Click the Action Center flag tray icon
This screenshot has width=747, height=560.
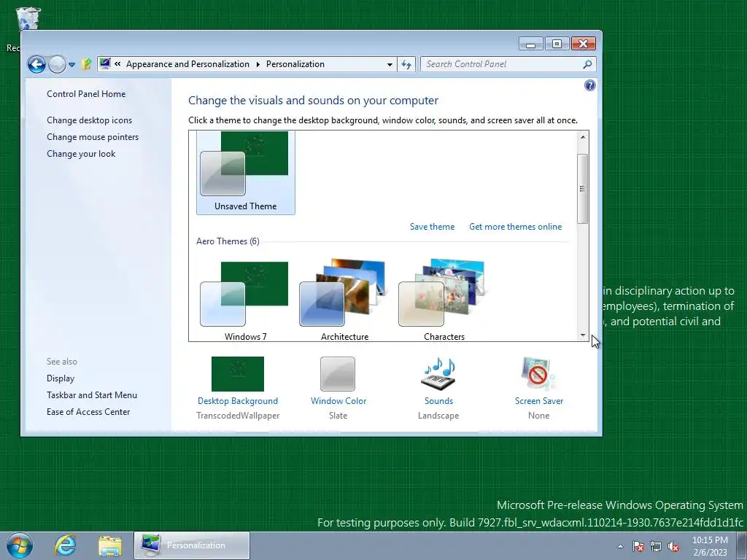click(638, 546)
